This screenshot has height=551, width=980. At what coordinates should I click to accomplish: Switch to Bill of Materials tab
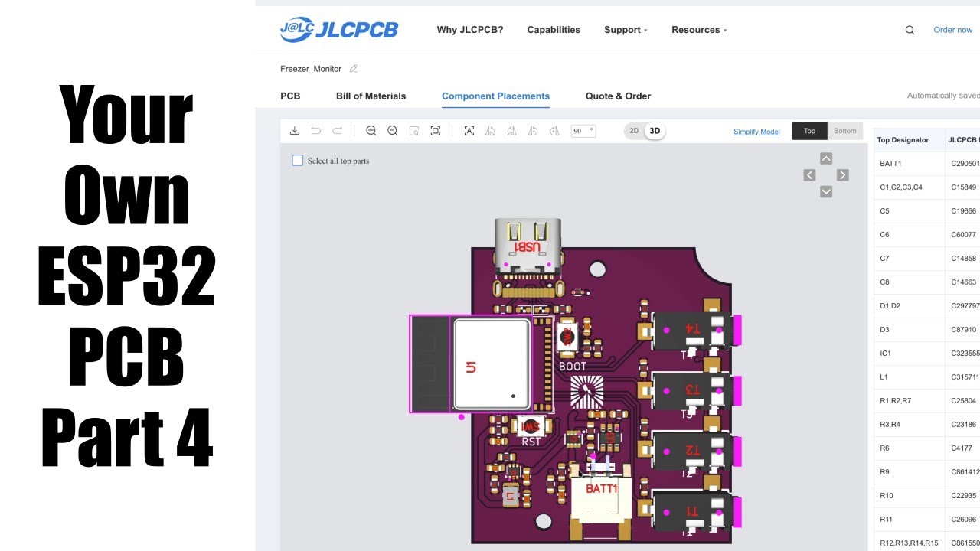point(371,96)
